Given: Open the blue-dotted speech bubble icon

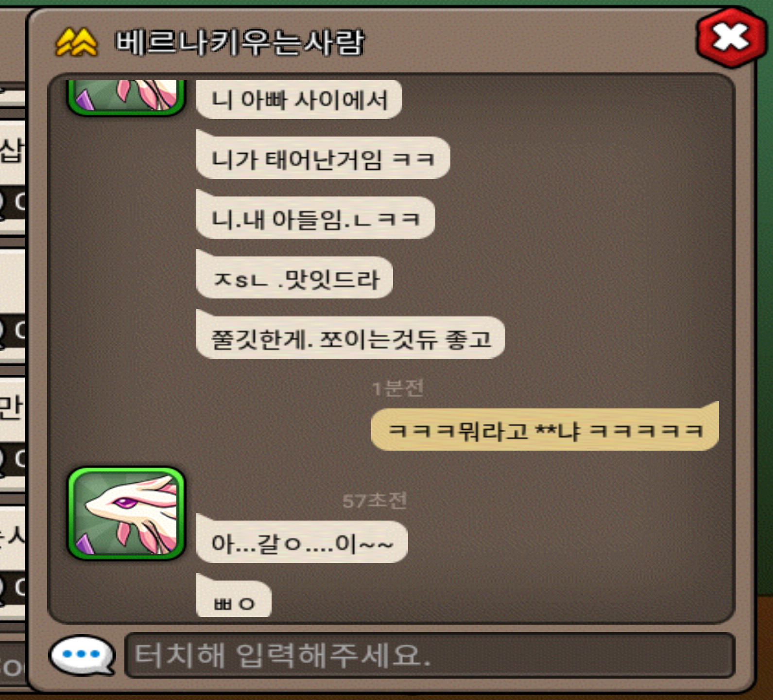Looking at the screenshot, I should (x=82, y=655).
